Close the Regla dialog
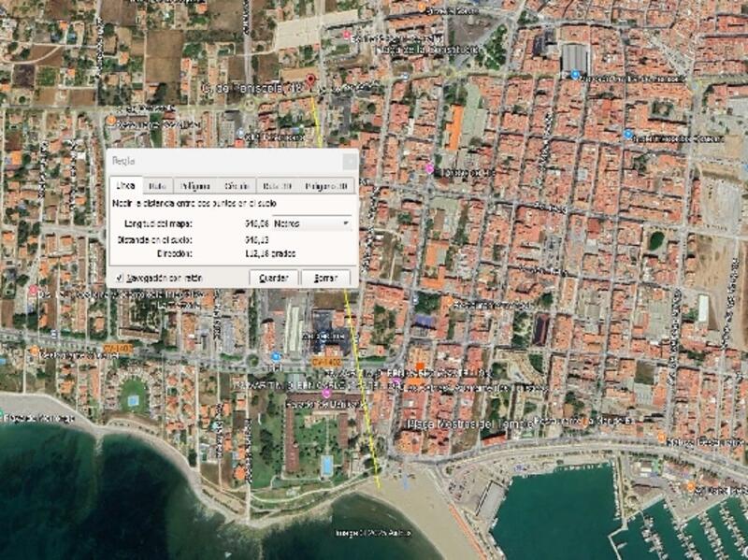Viewport: 748px width, 560px height. click(x=349, y=161)
